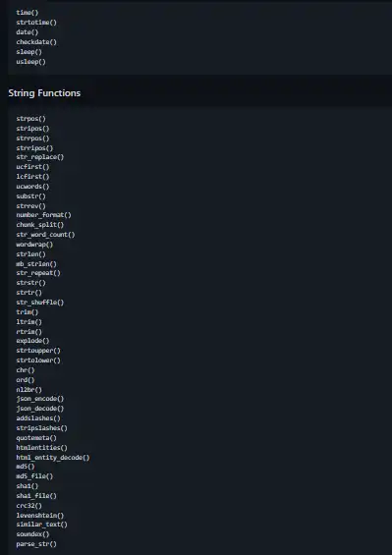This screenshot has height=555, width=392.
Task: Select str_shuffle() in the list
Action: click(x=40, y=303)
